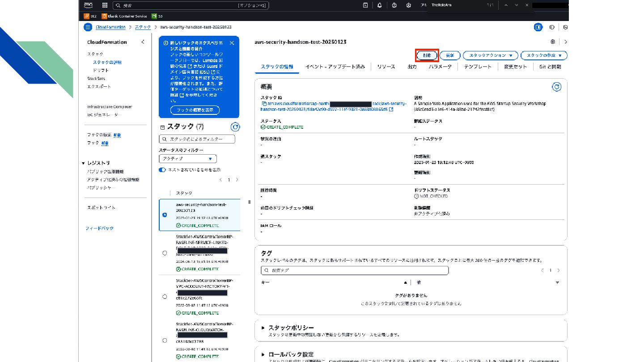
Task: Open drift item in sidebar
Action: click(101, 70)
